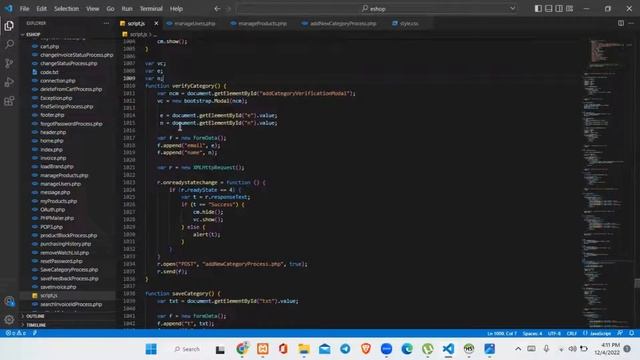Click split editor right icon

[x=620, y=23]
